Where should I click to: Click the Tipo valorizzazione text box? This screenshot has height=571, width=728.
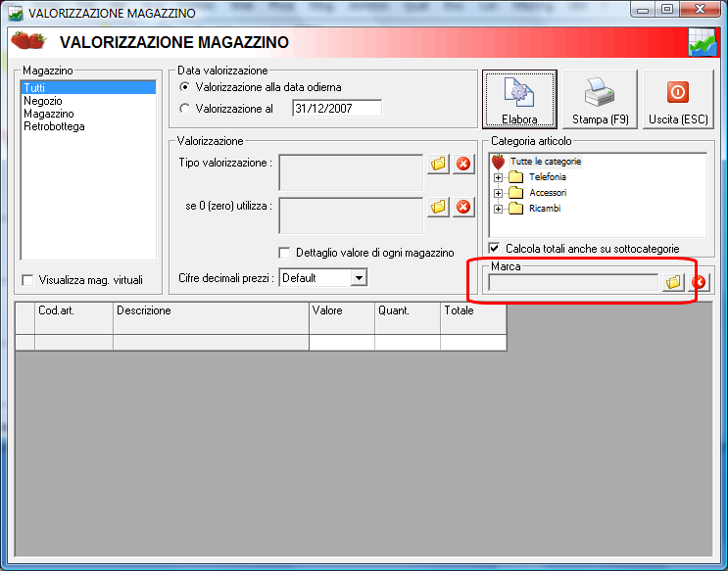351,172
